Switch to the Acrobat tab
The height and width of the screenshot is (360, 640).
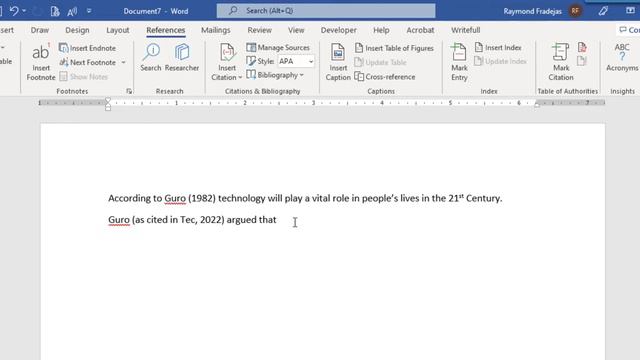pyautogui.click(x=420, y=30)
